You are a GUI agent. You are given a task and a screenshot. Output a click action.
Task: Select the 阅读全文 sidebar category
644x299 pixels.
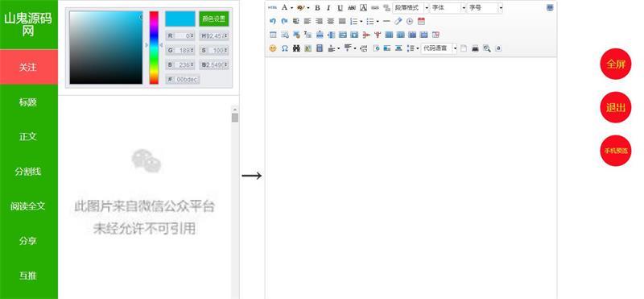coord(28,206)
